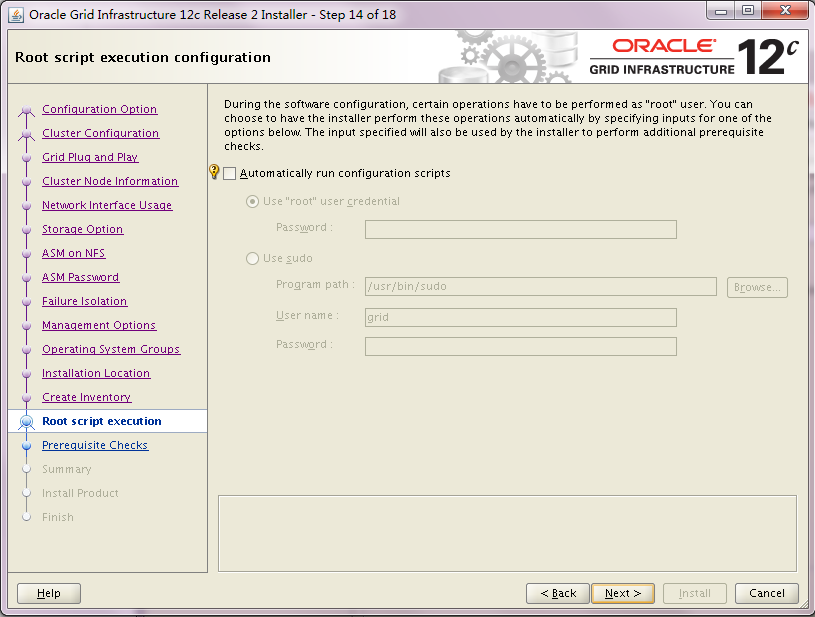This screenshot has height=617, width=815.
Task: Click the Browse button for the sudo path
Action: point(757,287)
